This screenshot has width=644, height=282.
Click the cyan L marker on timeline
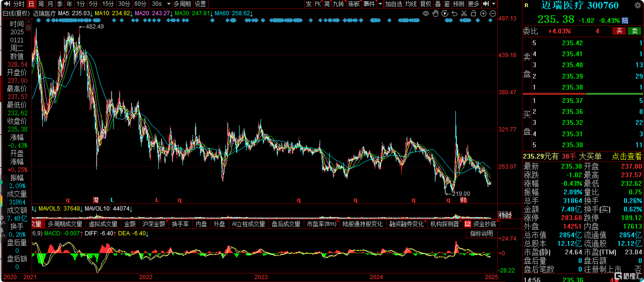coord(112,200)
